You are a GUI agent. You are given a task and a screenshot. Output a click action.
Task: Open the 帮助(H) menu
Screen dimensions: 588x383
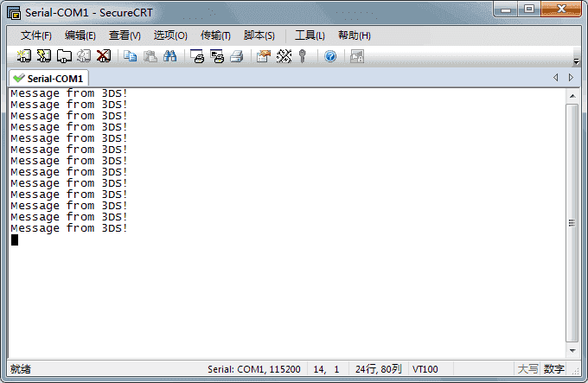(x=355, y=35)
